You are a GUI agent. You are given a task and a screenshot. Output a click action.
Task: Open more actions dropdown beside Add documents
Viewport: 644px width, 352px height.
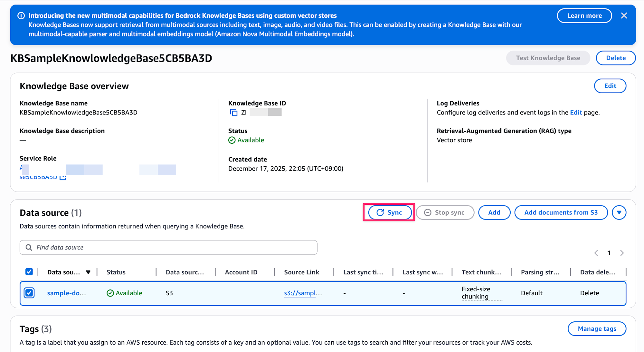pos(619,212)
